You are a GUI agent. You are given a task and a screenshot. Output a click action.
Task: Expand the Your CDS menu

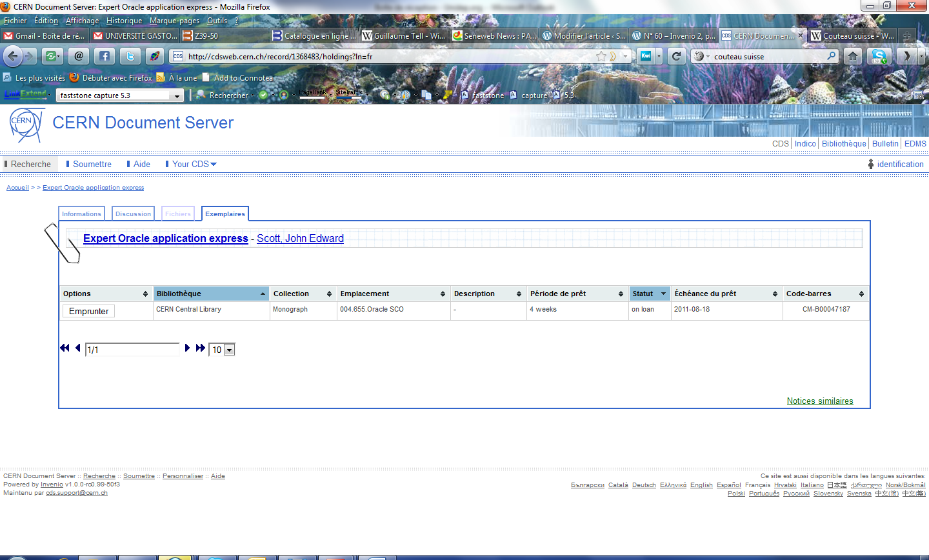(x=194, y=164)
